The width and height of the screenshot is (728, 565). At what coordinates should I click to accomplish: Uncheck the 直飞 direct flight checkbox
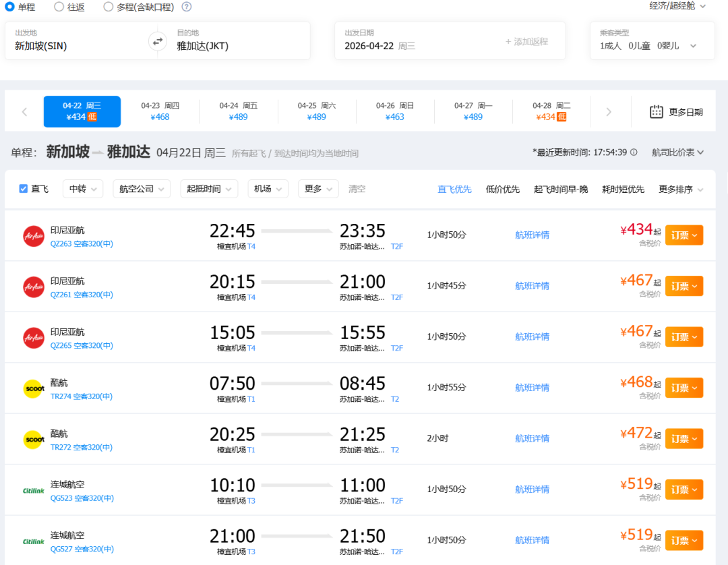pyautogui.click(x=24, y=189)
